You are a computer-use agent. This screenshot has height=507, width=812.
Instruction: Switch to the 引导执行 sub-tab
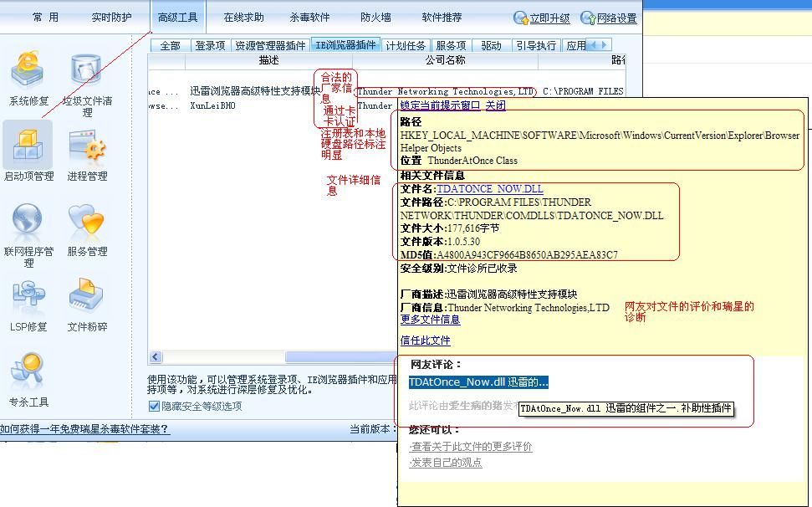tap(536, 45)
